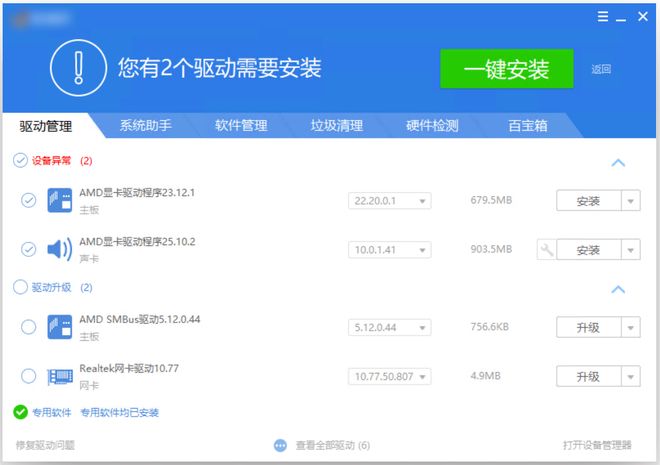Click the 设备异常 section label

tap(51, 160)
